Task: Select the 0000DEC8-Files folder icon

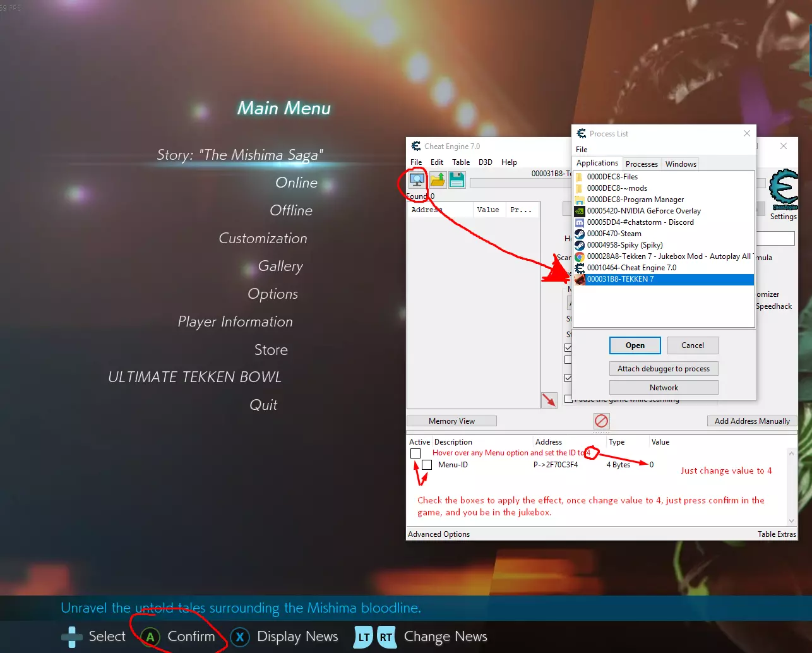Action: click(580, 177)
